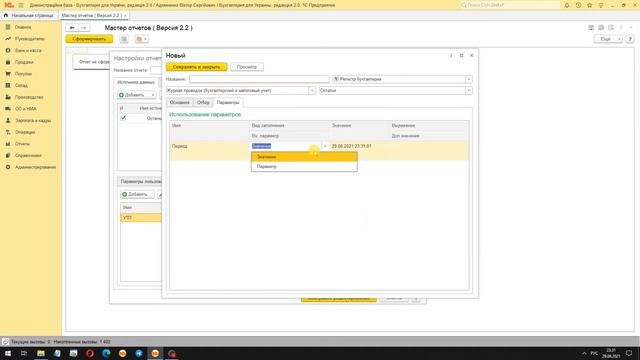Open Telegram from the taskbar
The image size is (640, 360).
click(x=139, y=353)
